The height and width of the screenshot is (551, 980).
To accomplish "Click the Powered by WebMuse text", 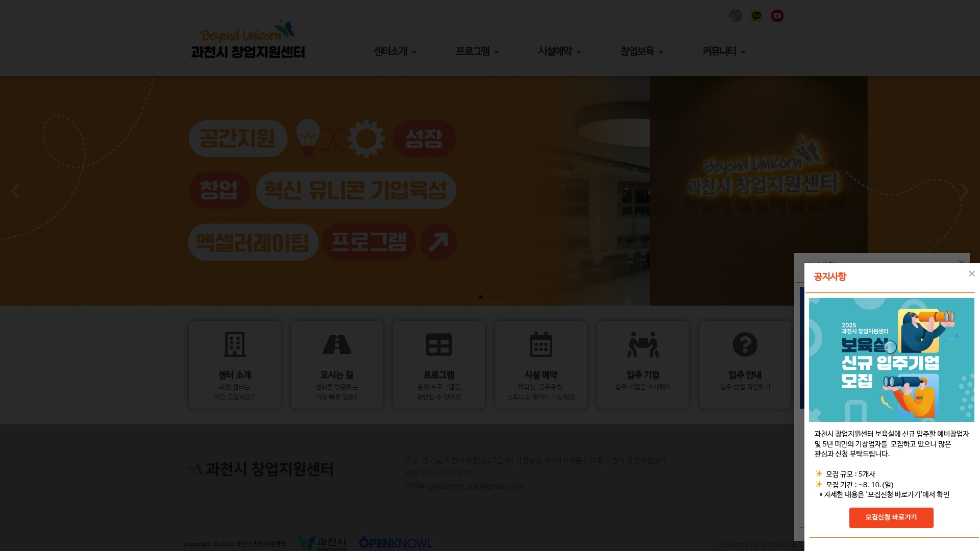I will (757, 544).
